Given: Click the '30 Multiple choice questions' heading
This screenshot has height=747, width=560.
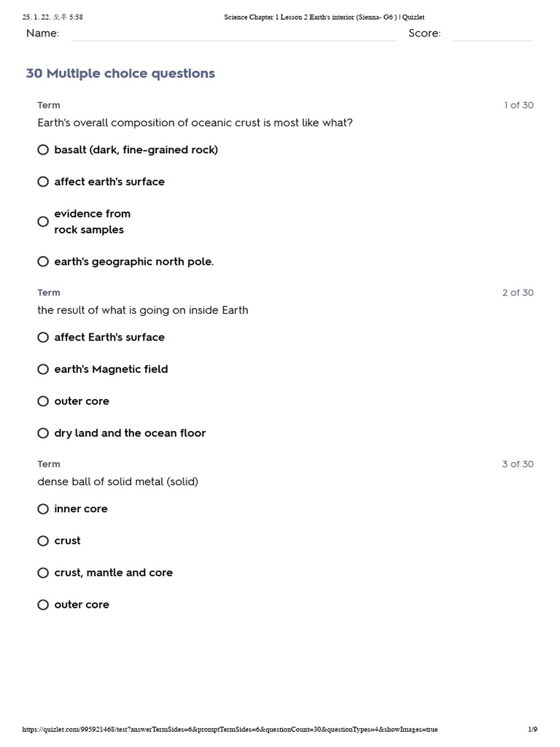Looking at the screenshot, I should 120,74.
